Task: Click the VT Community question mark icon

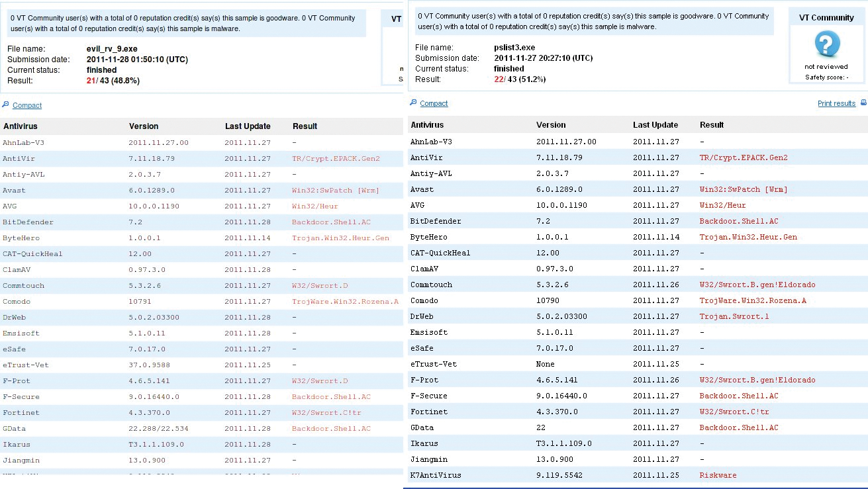Action: point(826,45)
